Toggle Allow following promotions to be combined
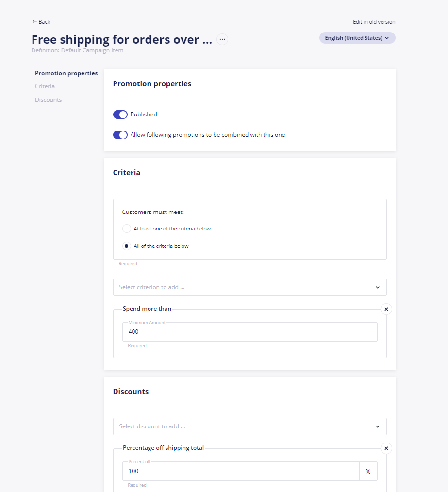448x492 pixels. (120, 135)
